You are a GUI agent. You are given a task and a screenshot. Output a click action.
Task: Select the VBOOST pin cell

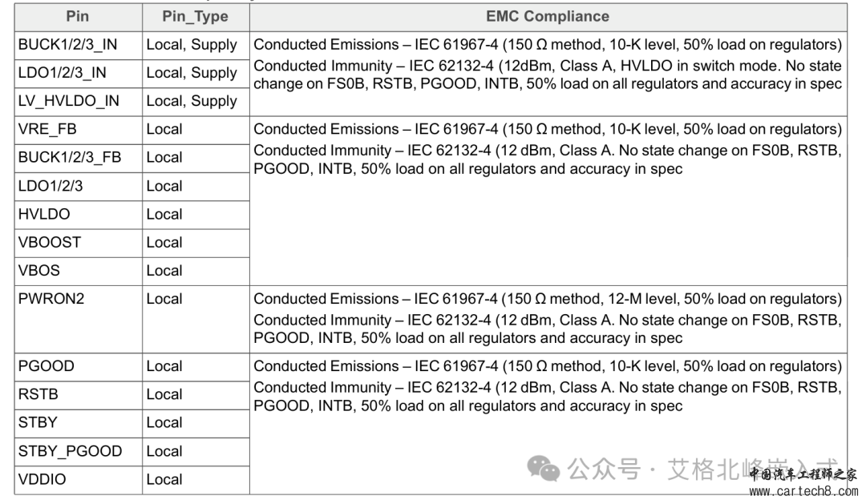pyautogui.click(x=78, y=243)
